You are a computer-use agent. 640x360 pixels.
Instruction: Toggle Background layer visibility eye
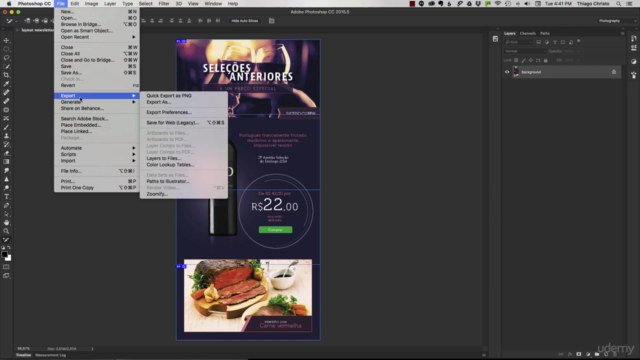pos(507,72)
